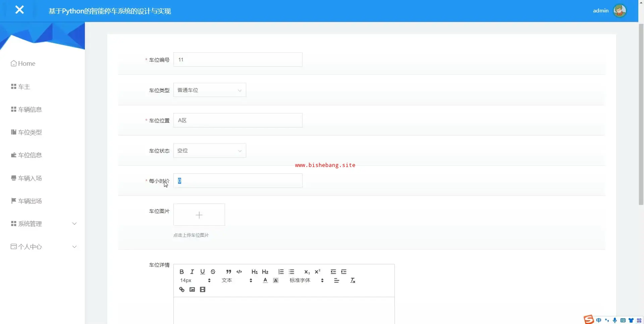644x324 pixels.
Task: Insert a blockquote in the editor
Action: click(x=229, y=272)
